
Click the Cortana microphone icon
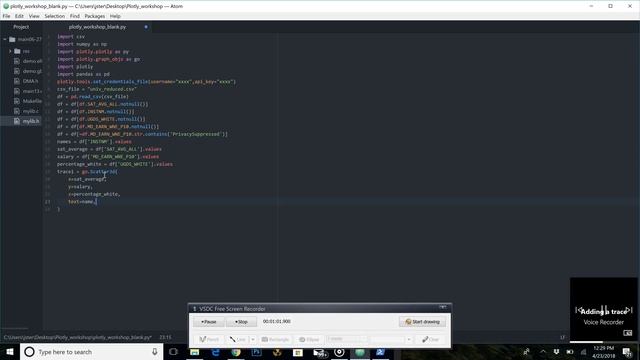[154, 352]
